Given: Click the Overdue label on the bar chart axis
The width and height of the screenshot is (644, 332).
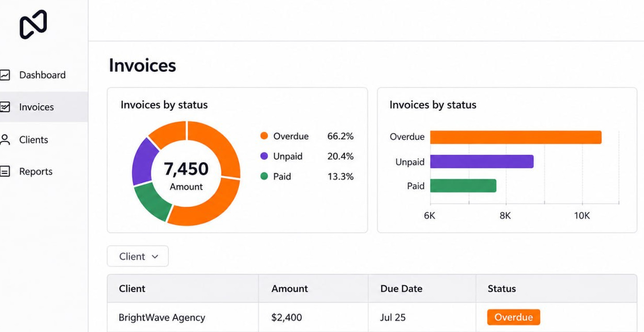Looking at the screenshot, I should pyautogui.click(x=407, y=137).
